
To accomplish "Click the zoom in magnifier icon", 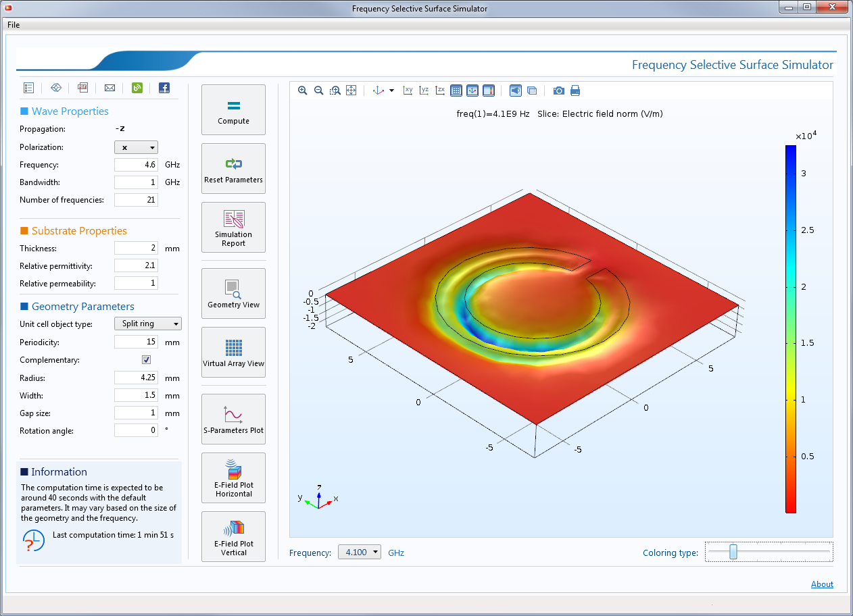I will [302, 91].
